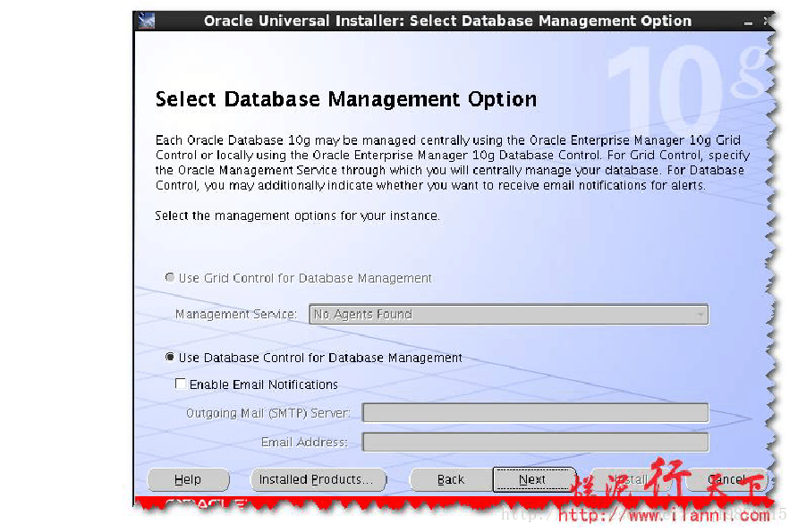Image resolution: width=798 pixels, height=532 pixels.
Task: Cancel the Oracle installation
Action: (x=726, y=479)
